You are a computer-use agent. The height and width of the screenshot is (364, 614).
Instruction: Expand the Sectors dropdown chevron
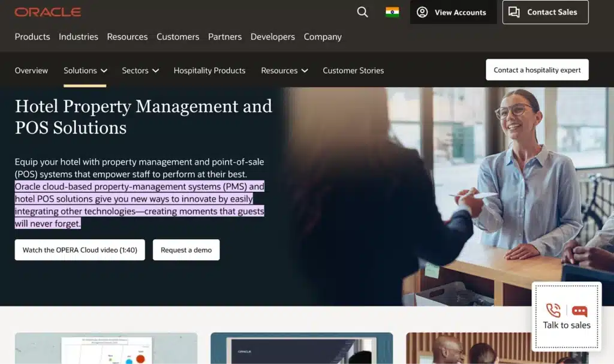(155, 71)
